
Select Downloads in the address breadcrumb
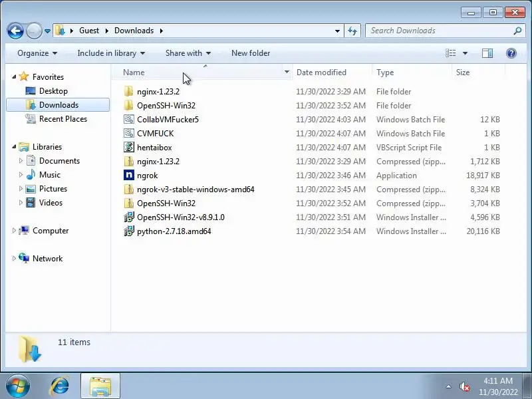point(134,31)
